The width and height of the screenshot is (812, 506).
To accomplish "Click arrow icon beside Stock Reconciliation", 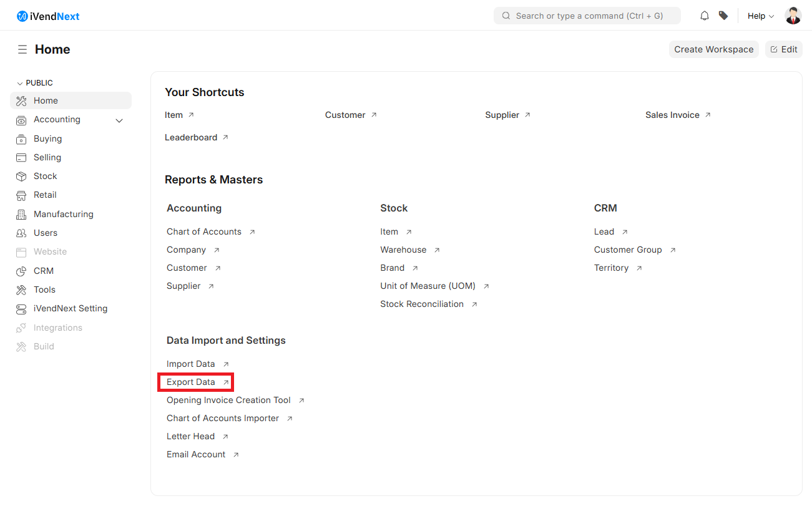I will 474,304.
